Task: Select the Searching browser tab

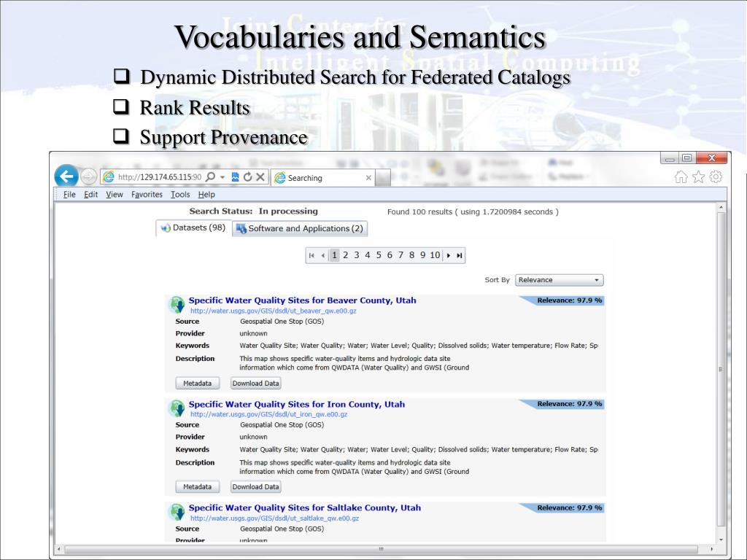Action: [322, 178]
